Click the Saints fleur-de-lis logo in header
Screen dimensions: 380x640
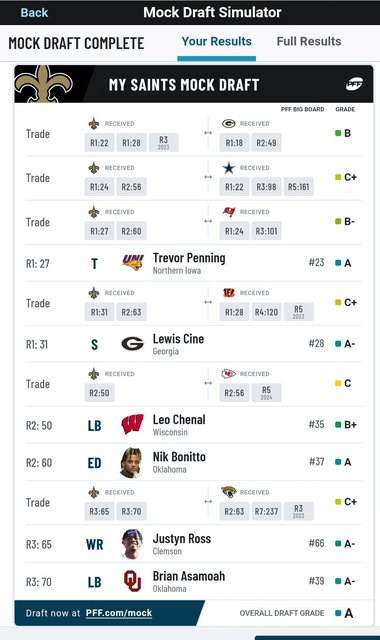(x=43, y=84)
